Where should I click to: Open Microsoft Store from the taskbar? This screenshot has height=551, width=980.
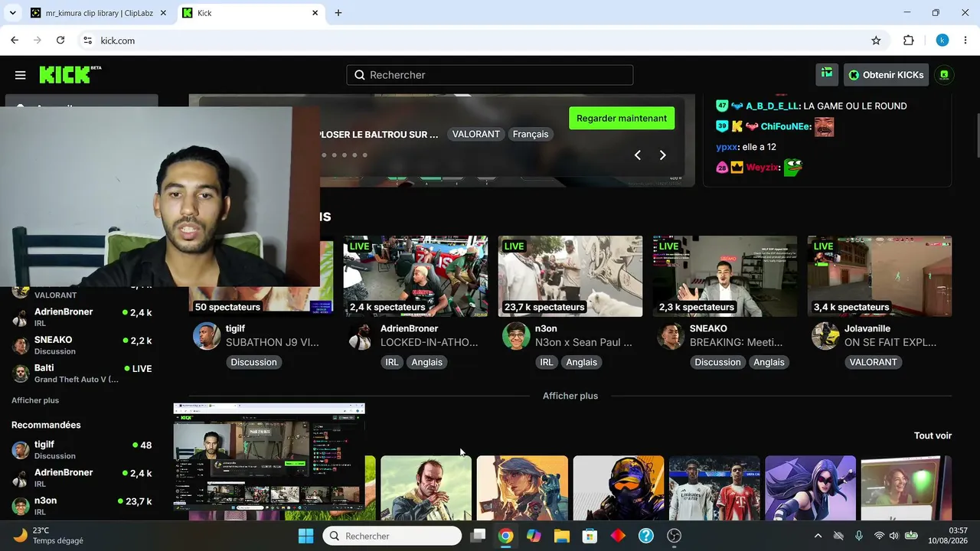pos(590,536)
